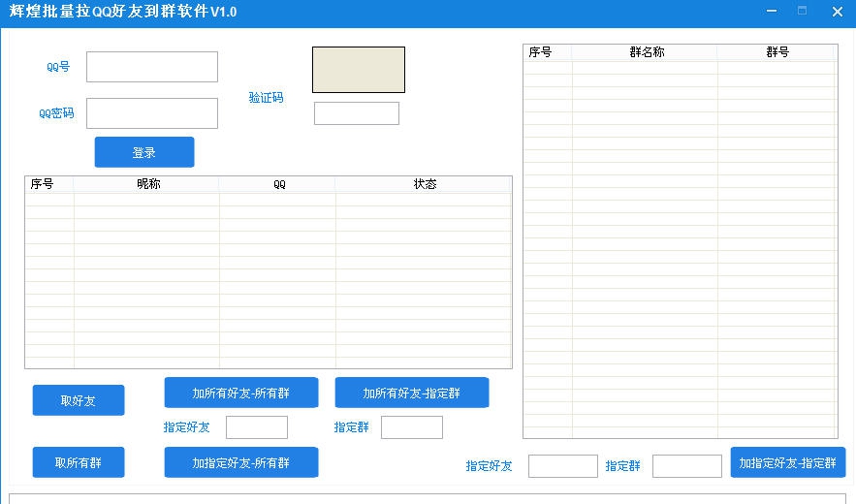Click the QQ密码 input field

pyautogui.click(x=152, y=113)
